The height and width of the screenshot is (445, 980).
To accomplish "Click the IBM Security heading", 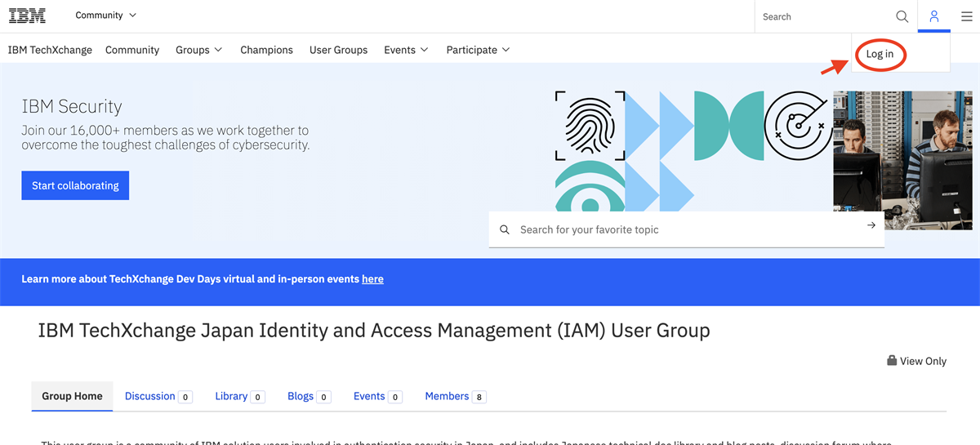I will (72, 107).
